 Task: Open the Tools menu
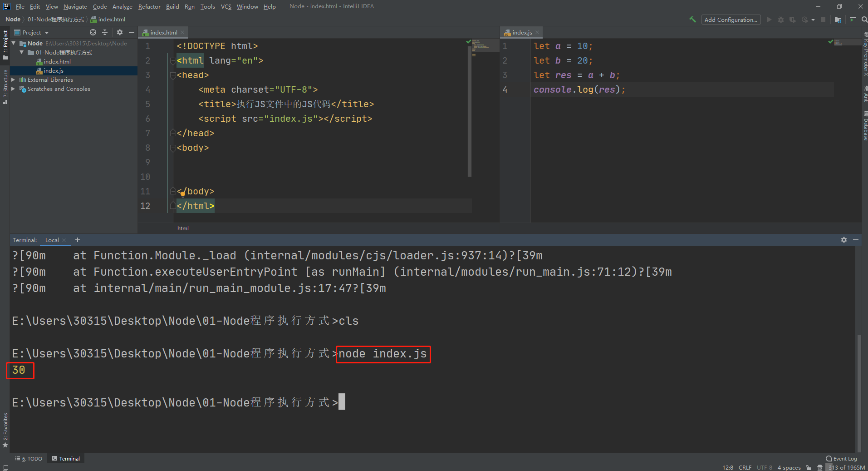click(x=208, y=6)
